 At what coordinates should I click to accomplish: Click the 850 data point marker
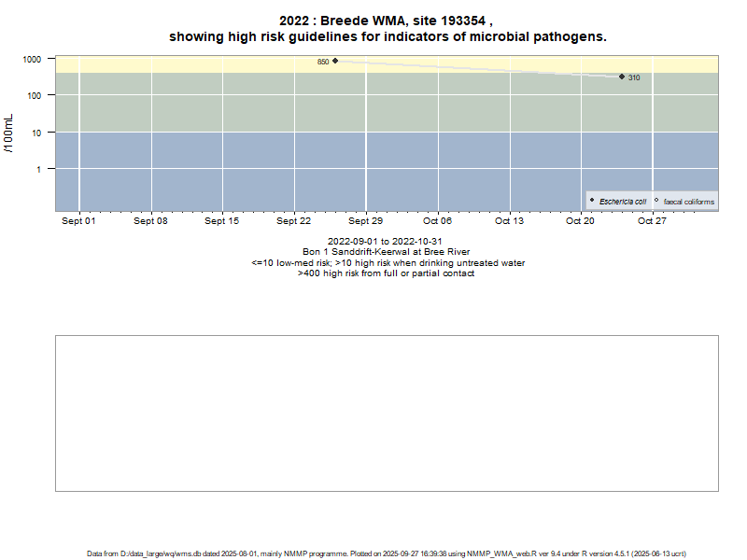[335, 61]
